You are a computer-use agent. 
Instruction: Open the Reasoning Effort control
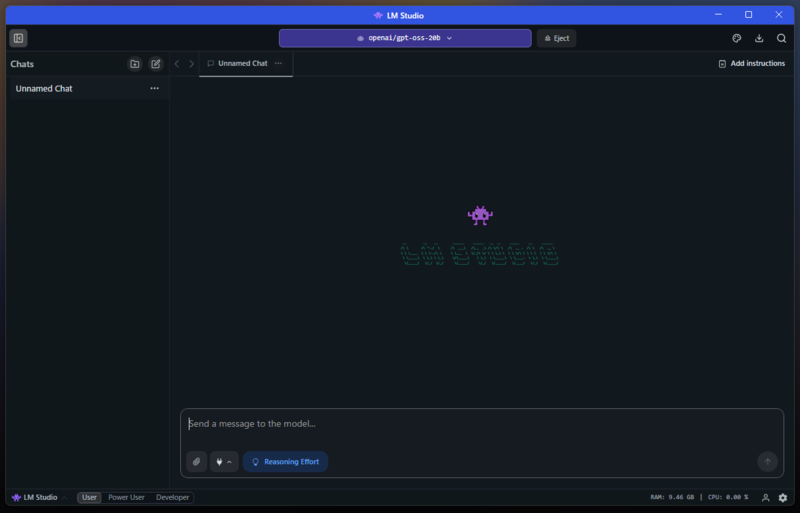click(x=285, y=462)
